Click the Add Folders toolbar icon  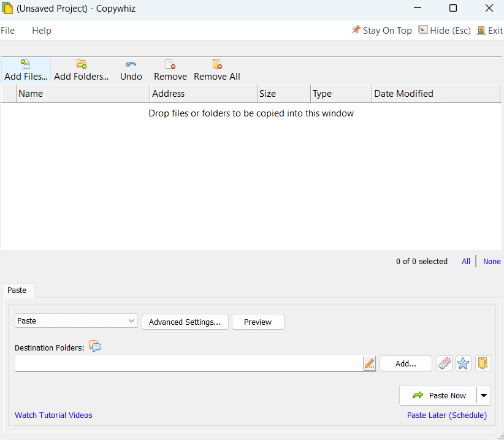[x=81, y=64]
